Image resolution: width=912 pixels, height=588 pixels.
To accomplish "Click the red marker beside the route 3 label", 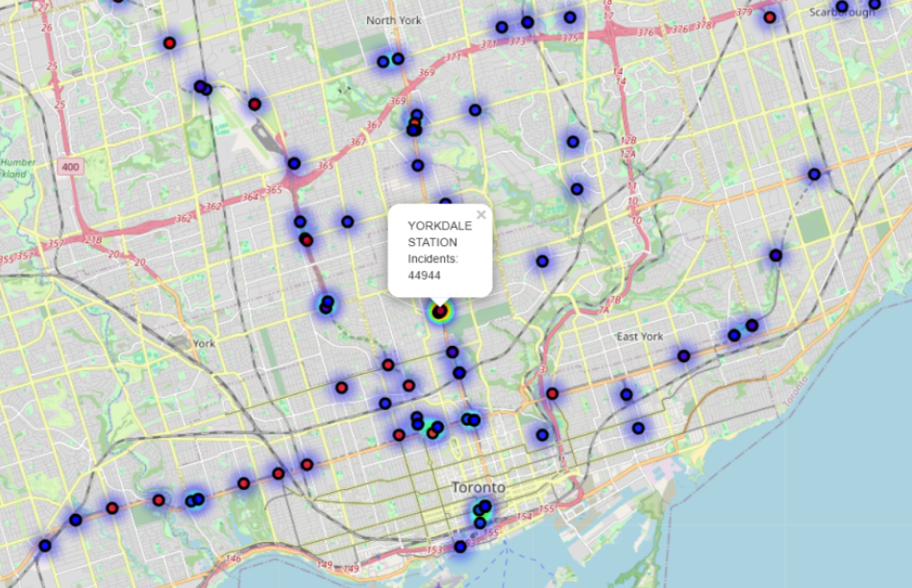I will pyautogui.click(x=552, y=394).
